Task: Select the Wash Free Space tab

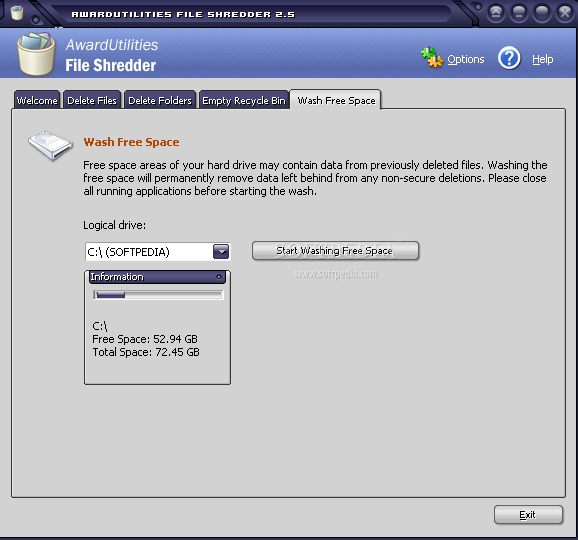Action: pyautogui.click(x=336, y=100)
